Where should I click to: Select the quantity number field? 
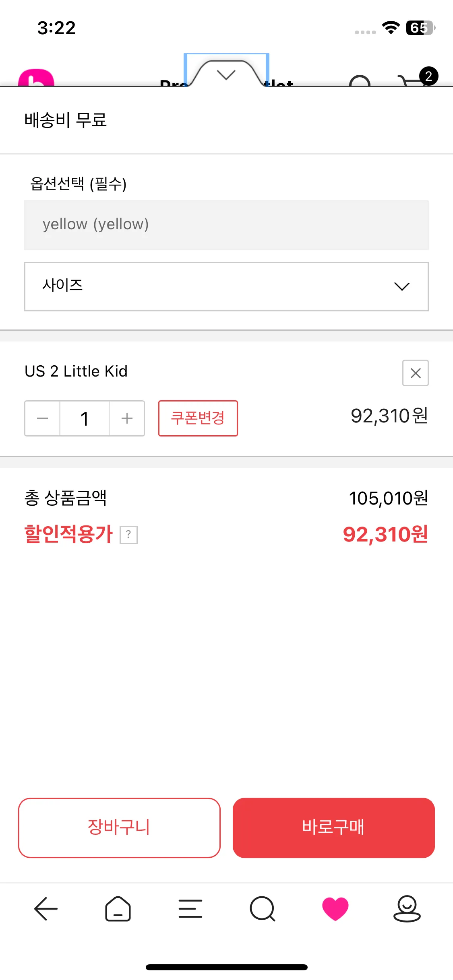click(85, 418)
